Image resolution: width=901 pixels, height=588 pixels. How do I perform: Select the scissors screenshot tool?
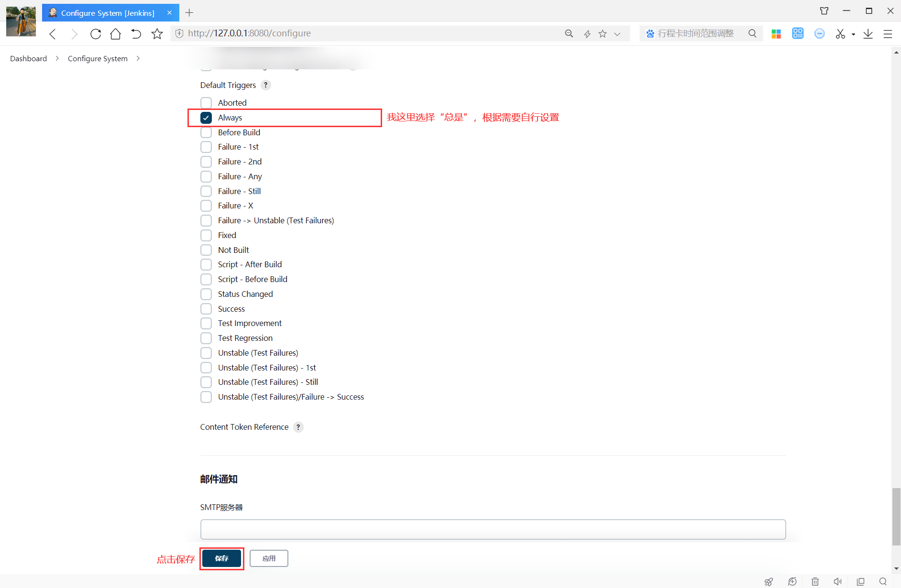pyautogui.click(x=840, y=33)
